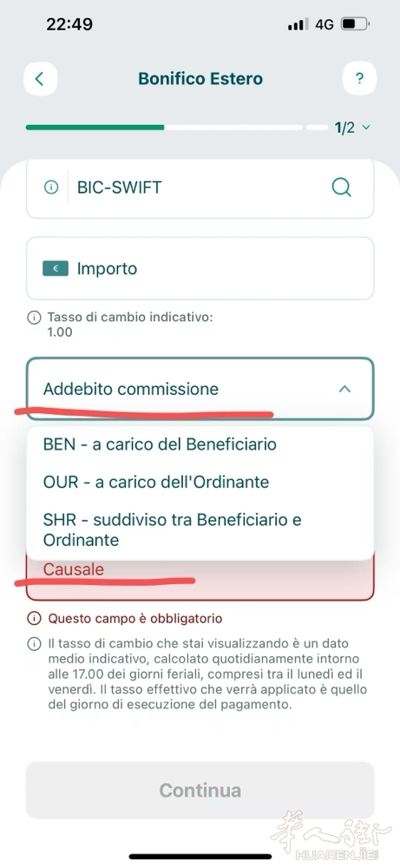Tap info icon beside BIC-SWIFT
Image resolution: width=400 pixels, height=868 pixels.
coord(51,187)
